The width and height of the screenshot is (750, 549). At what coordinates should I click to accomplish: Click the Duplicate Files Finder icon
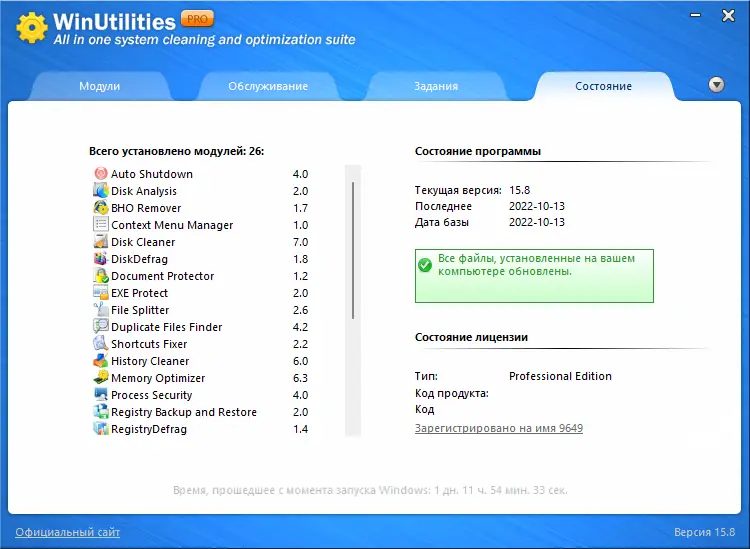(x=100, y=327)
